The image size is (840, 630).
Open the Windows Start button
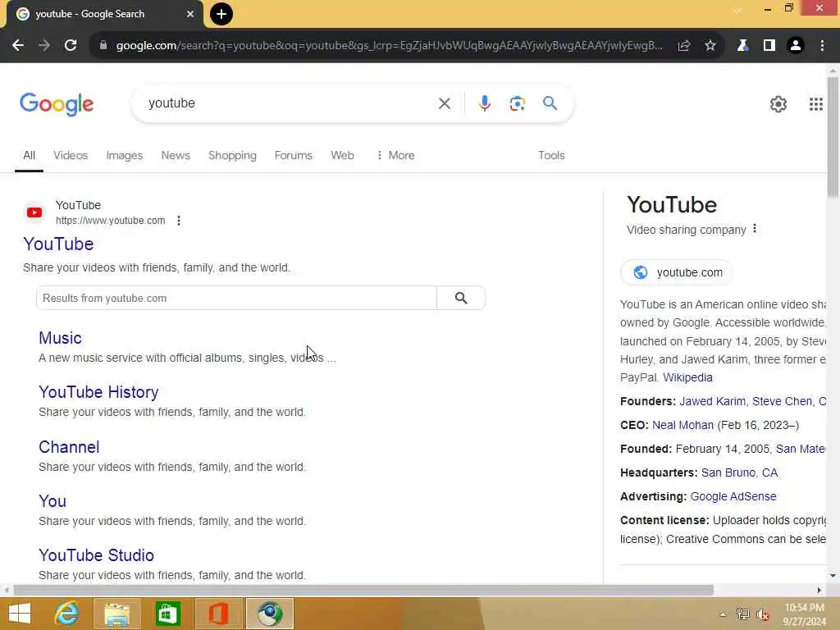coord(20,614)
